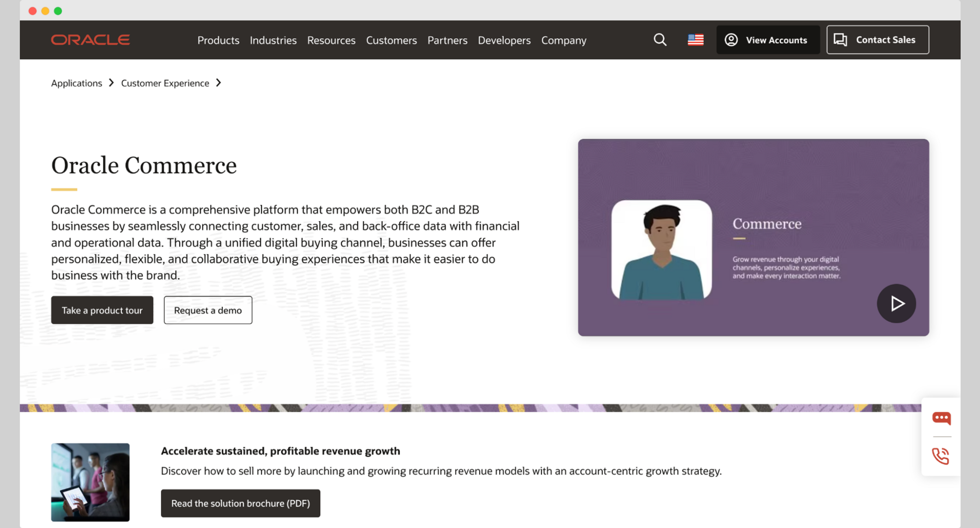The image size is (980, 528).
Task: Click the Commerce video avatar illustration
Action: coord(661,250)
